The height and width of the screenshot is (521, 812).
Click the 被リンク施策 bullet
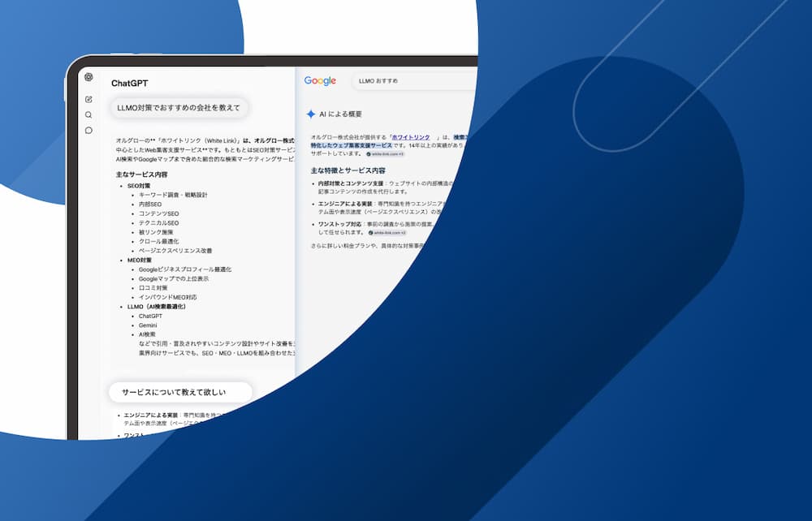(x=156, y=232)
